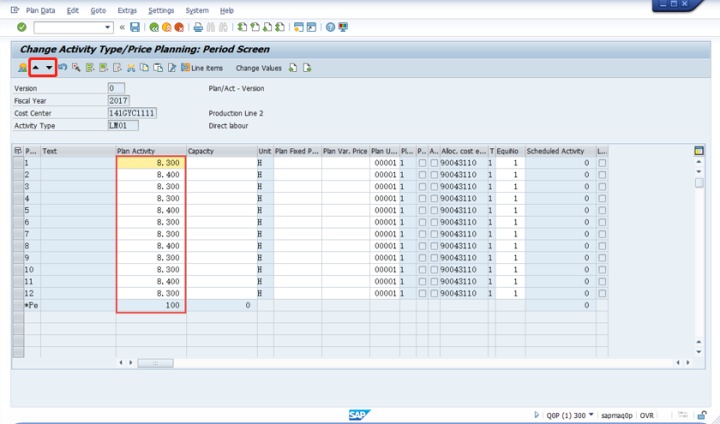Screen dimensions: 720x424
Task: Open the Customize local layout icon
Action: click(x=343, y=28)
